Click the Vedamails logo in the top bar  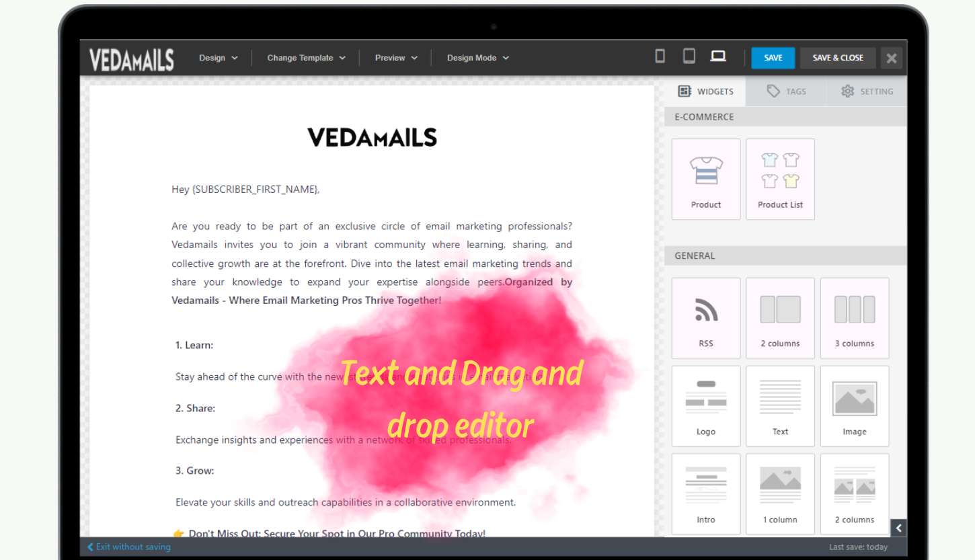click(x=132, y=59)
